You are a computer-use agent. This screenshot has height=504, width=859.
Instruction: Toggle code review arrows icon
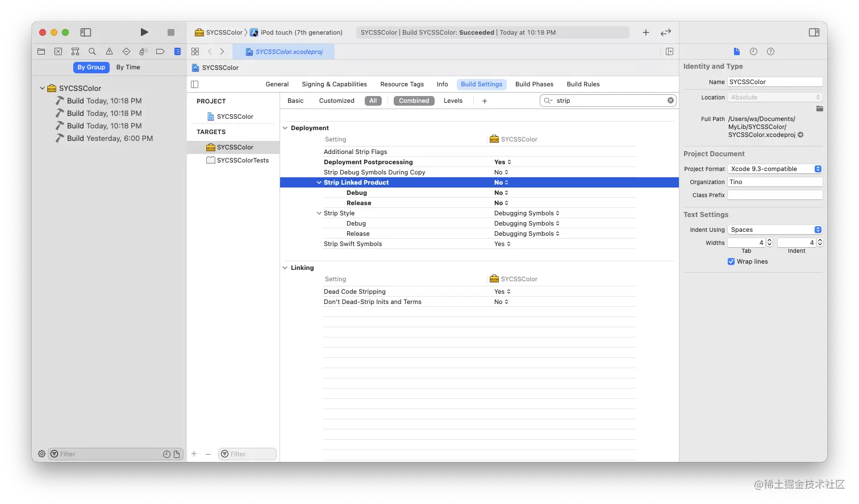click(666, 32)
